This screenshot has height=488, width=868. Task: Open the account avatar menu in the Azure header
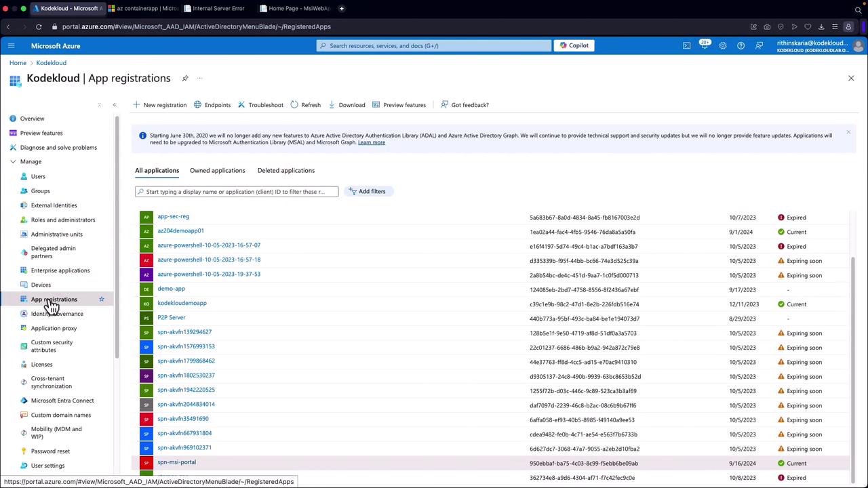(858, 45)
